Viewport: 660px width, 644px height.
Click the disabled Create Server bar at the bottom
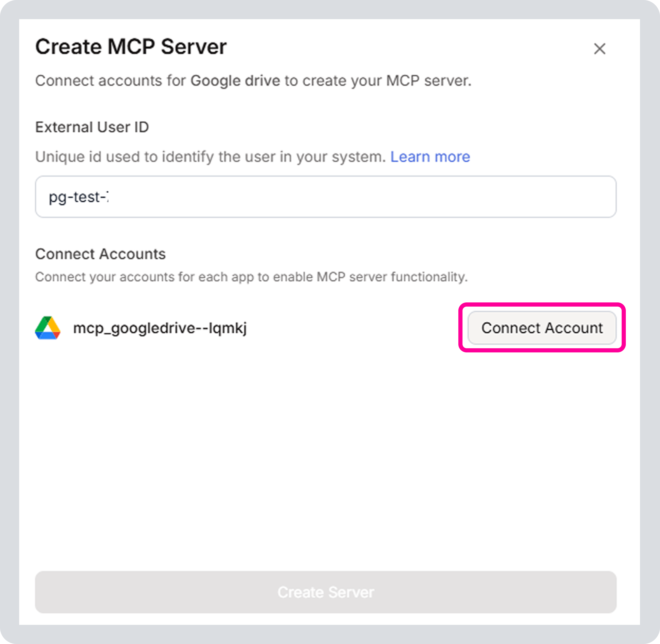(x=325, y=592)
